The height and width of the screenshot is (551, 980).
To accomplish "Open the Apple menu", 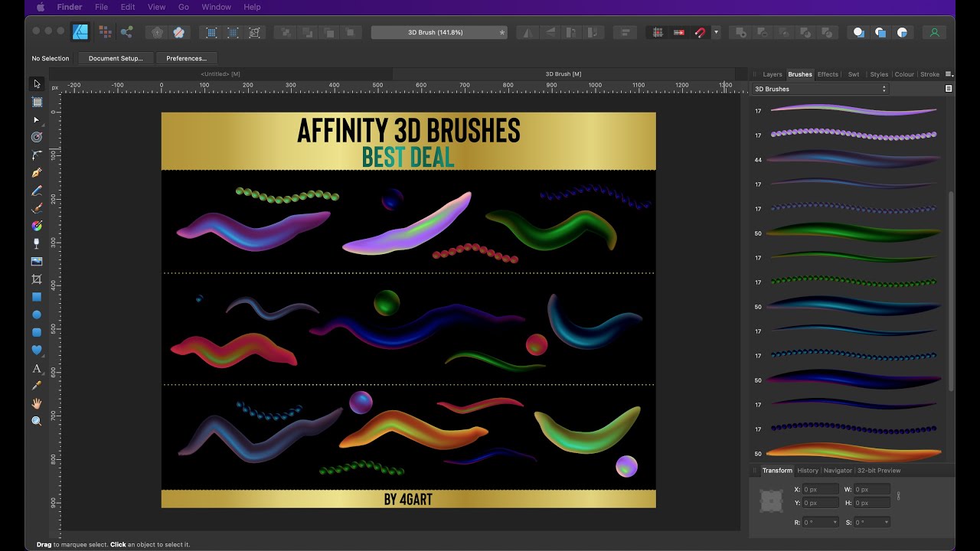I will click(x=40, y=7).
